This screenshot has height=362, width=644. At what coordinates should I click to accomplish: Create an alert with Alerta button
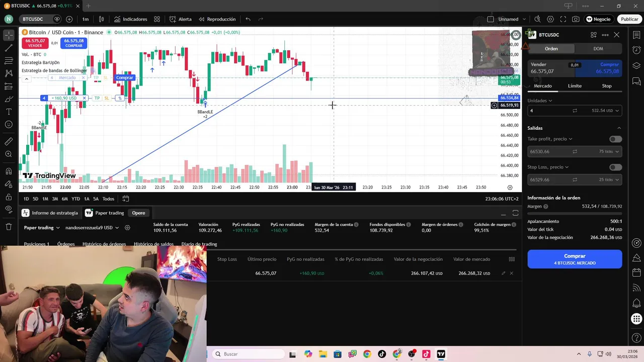[x=181, y=19]
